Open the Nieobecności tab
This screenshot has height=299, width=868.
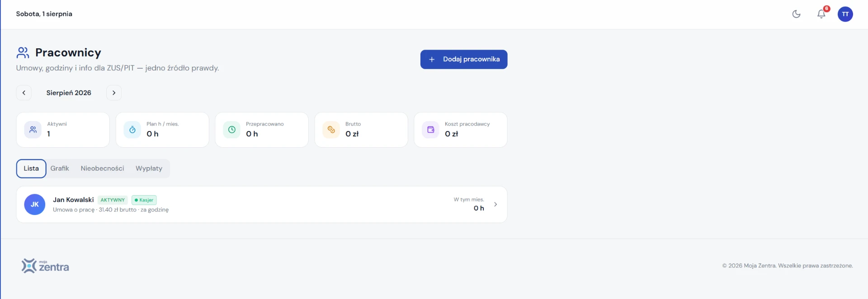pos(102,168)
